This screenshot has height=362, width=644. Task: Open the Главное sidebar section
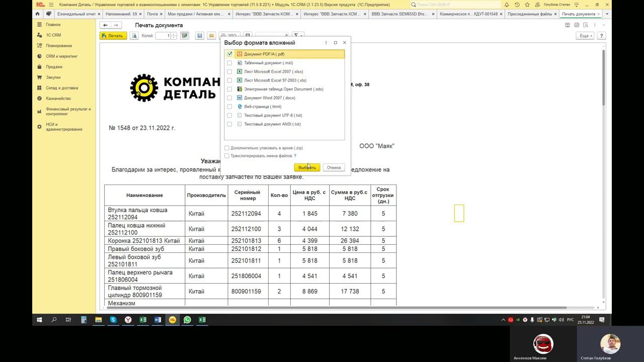pyautogui.click(x=53, y=25)
